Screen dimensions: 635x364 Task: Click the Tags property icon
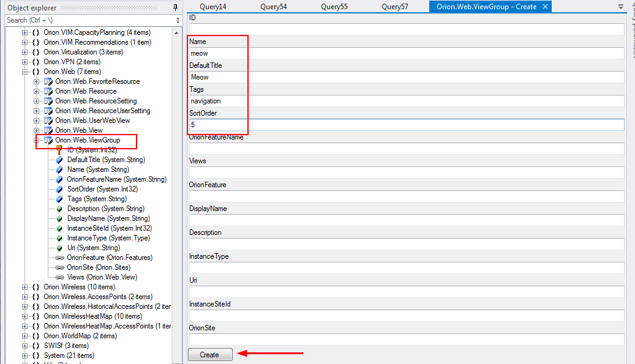59,199
